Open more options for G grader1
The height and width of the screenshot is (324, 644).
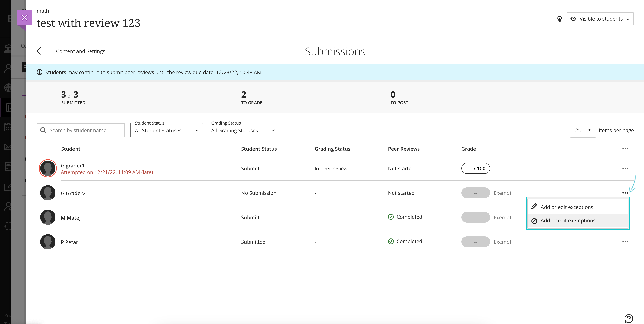click(625, 168)
